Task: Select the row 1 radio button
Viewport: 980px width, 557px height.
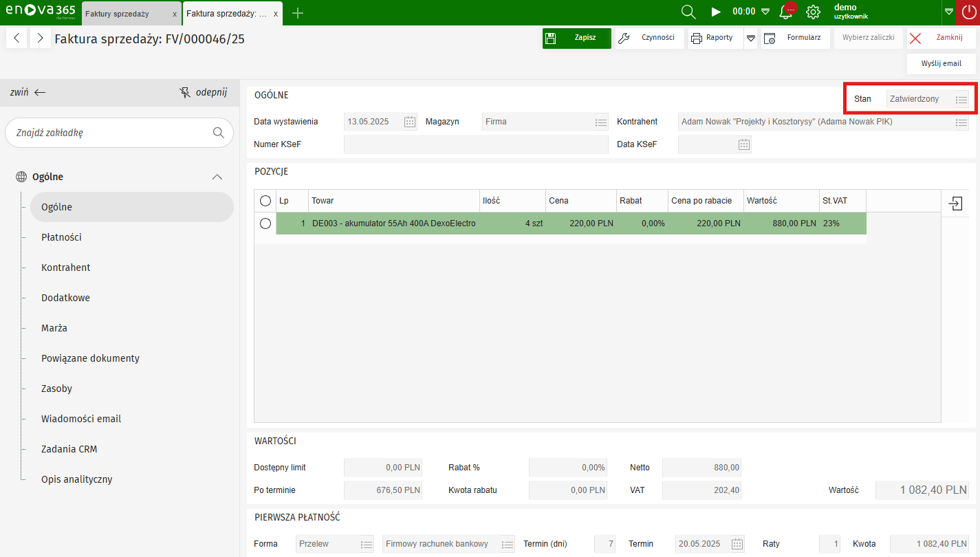Action: pos(265,223)
